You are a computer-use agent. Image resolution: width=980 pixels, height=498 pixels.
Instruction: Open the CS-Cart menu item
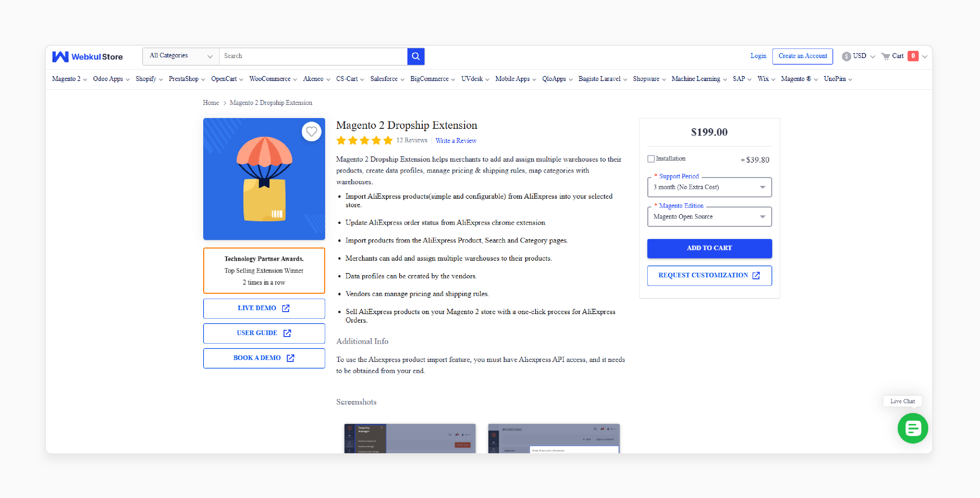[350, 79]
